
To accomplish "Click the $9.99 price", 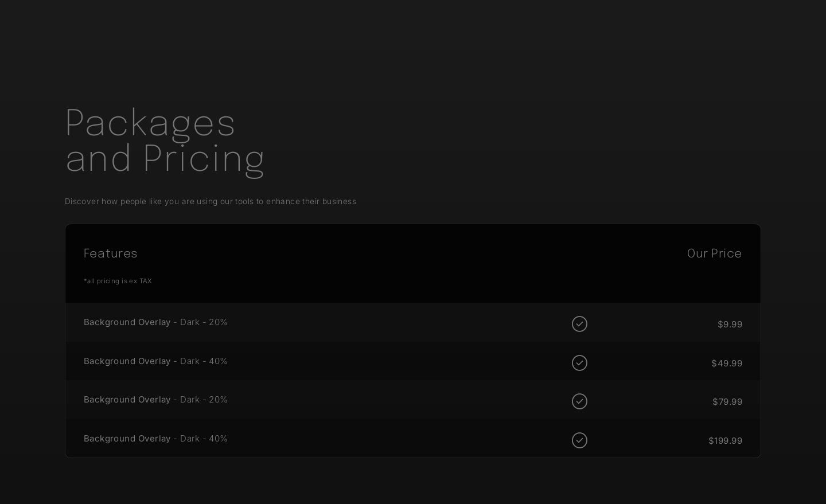I will tap(730, 325).
